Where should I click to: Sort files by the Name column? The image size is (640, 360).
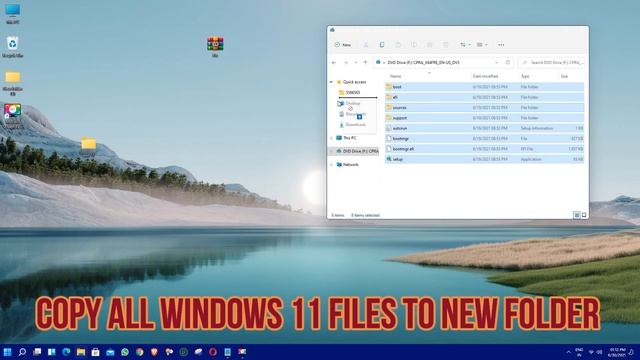[396, 76]
